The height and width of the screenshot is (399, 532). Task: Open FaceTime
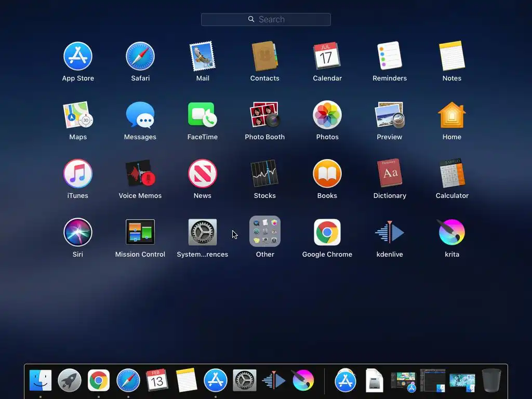(203, 115)
